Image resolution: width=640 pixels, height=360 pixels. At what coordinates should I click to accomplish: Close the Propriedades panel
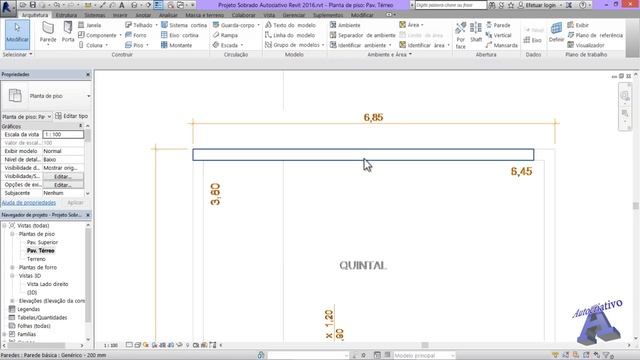pos(88,74)
